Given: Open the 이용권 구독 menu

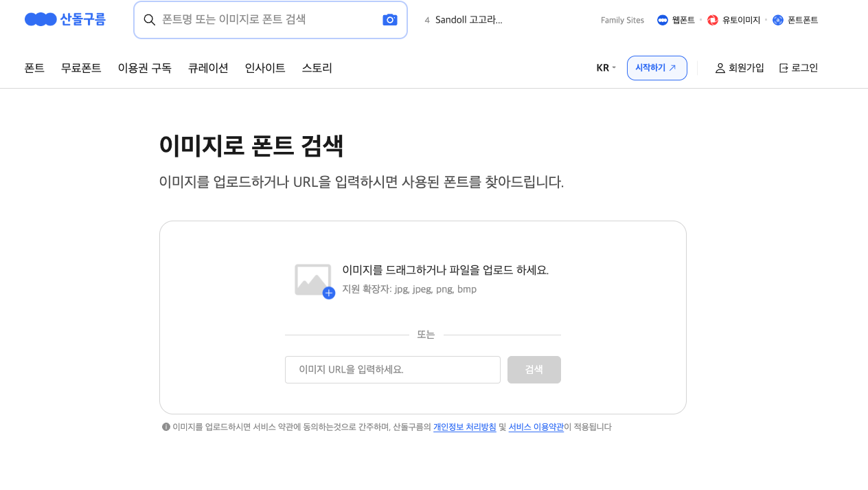Looking at the screenshot, I should click(x=145, y=68).
